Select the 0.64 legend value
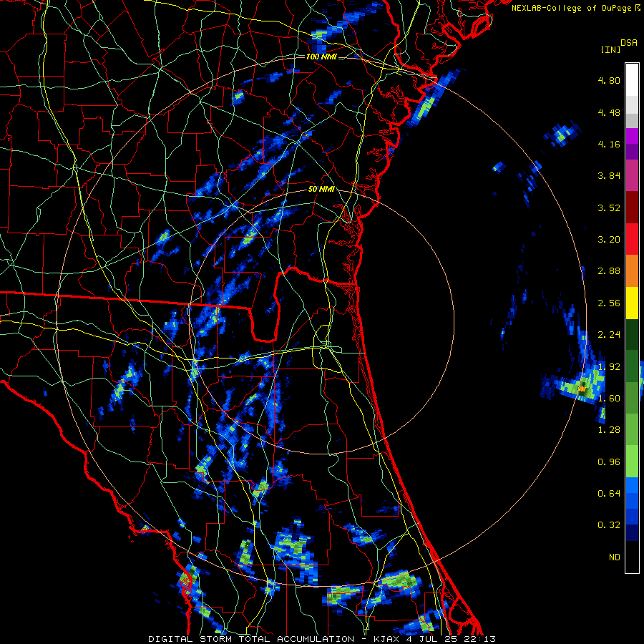Screen dimensions: 644x644 coord(609,494)
